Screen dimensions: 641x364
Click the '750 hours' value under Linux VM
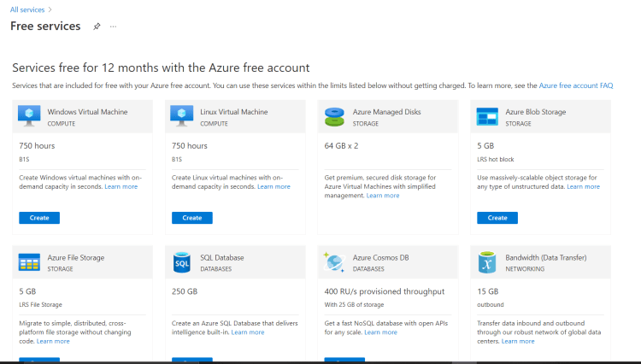[189, 146]
